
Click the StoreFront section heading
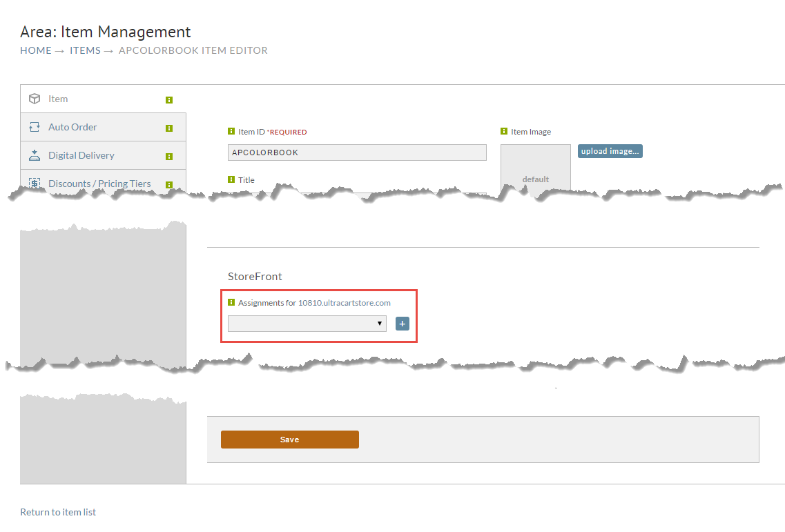[255, 276]
